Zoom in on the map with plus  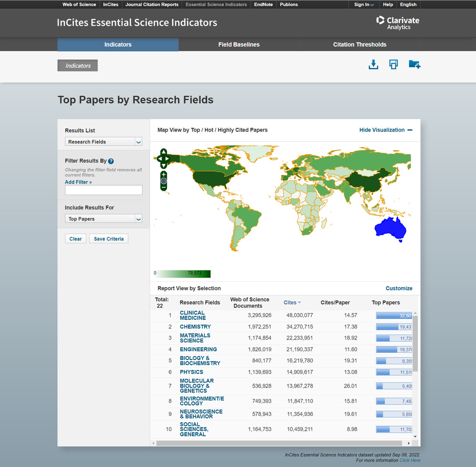click(x=163, y=174)
